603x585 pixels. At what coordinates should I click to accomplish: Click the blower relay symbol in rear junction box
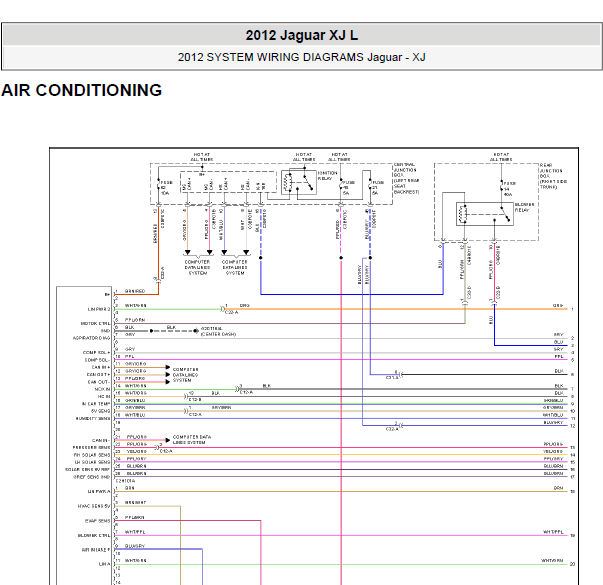[x=485, y=214]
